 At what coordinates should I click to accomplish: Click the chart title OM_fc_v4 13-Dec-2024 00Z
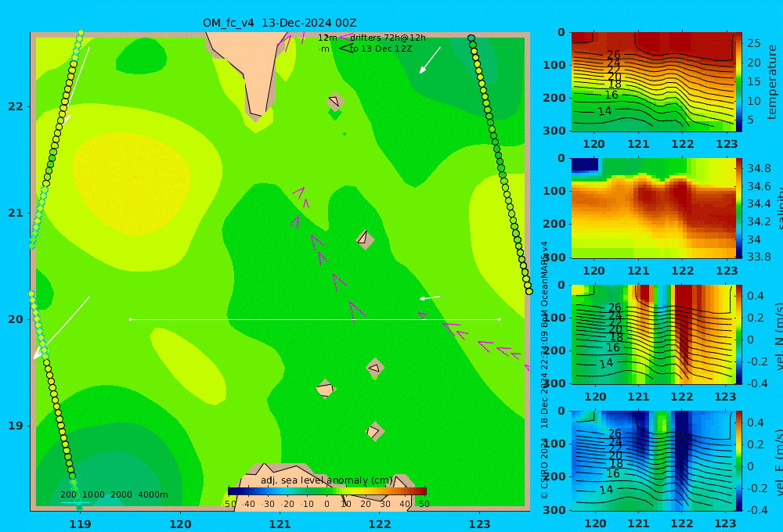tap(280, 23)
